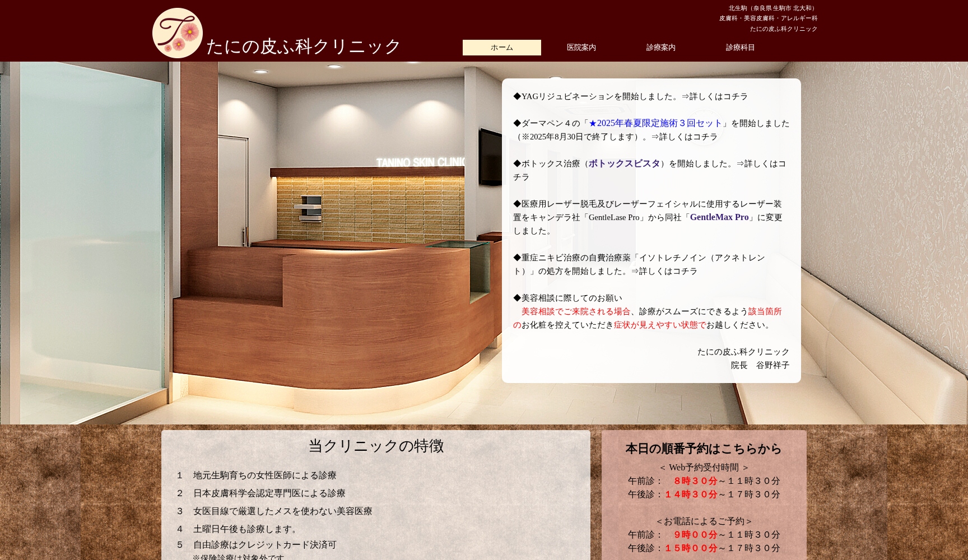Select the ホーム navigation tab
The image size is (968, 560).
coord(501,48)
